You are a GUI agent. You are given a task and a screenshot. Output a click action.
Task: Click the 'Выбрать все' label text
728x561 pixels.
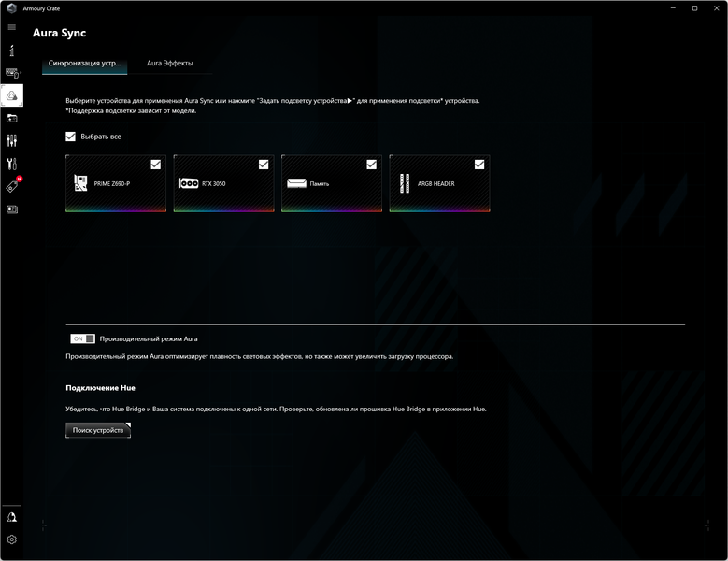101,137
